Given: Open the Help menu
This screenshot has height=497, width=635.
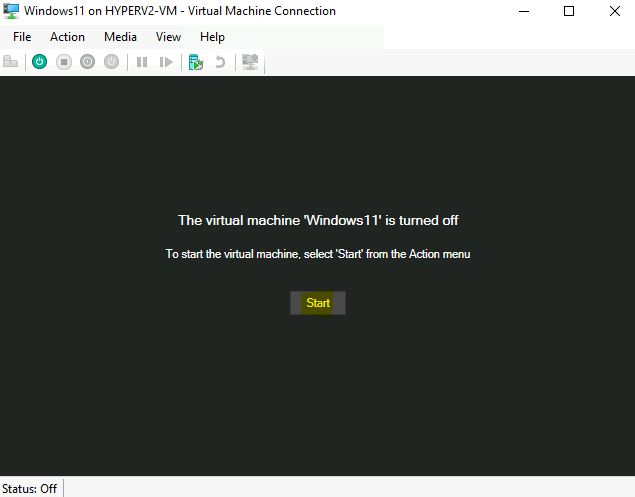Looking at the screenshot, I should [212, 37].
